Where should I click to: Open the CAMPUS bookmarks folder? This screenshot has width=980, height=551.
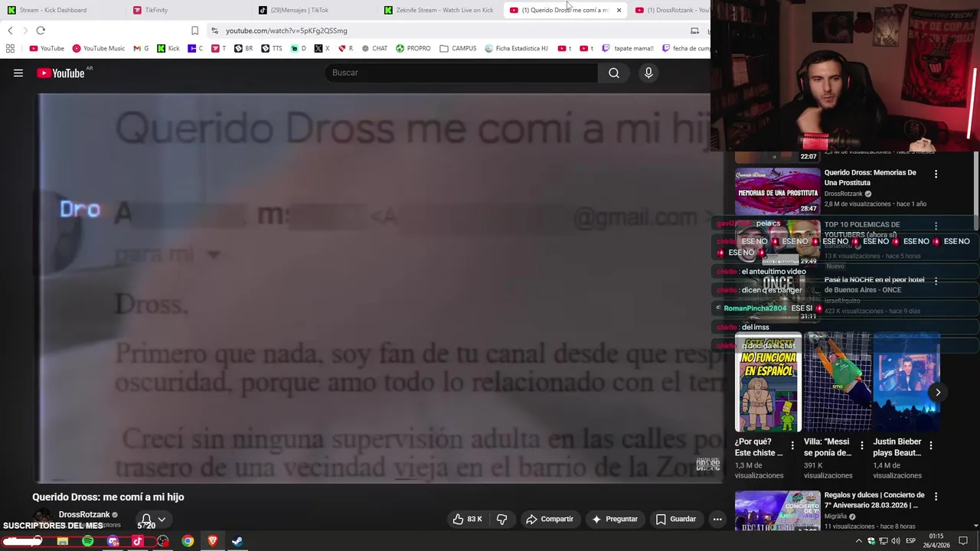coord(458,48)
